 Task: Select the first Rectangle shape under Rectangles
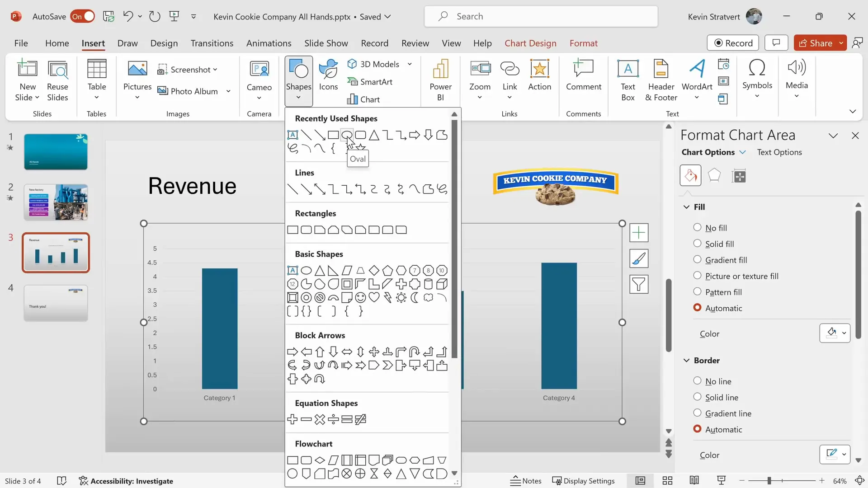292,230
